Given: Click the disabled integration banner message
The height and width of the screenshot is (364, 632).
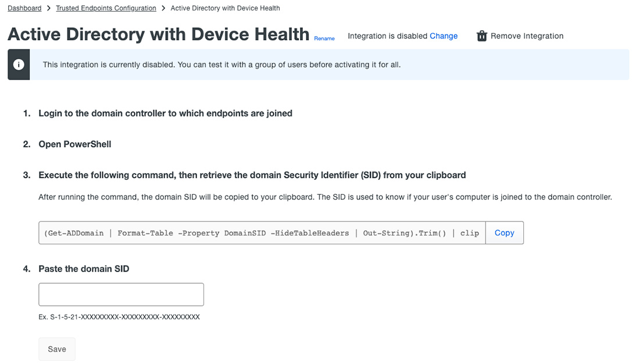Looking at the screenshot, I should coord(222,65).
